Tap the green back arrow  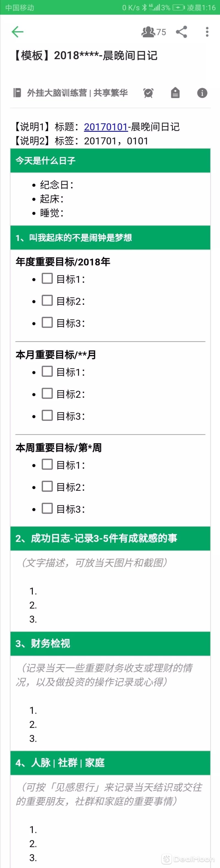pos(18,32)
